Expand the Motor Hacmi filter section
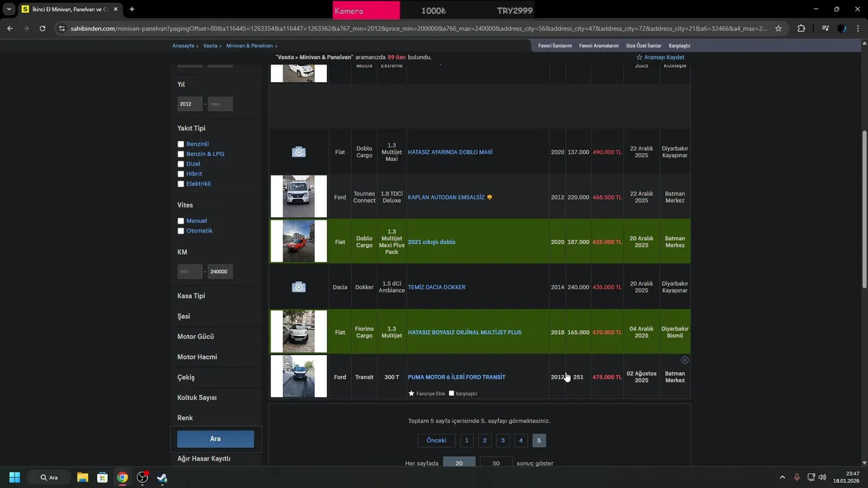The height and width of the screenshot is (488, 868). pyautogui.click(x=197, y=357)
